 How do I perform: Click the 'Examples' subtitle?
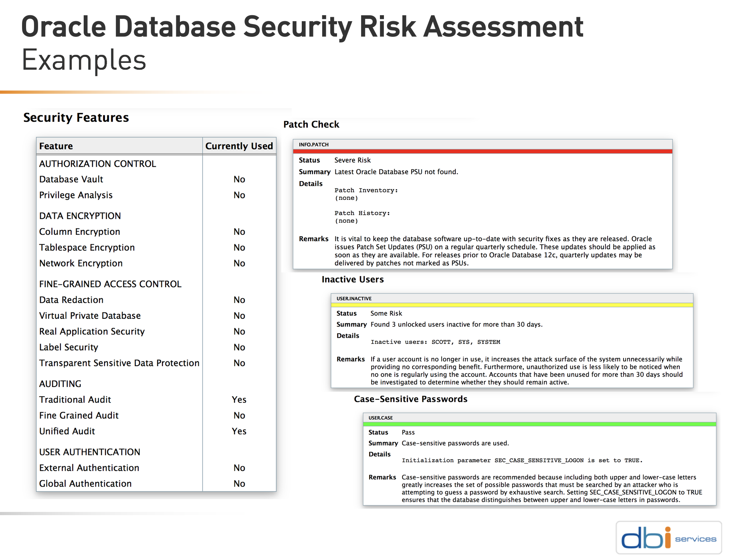coord(84,60)
